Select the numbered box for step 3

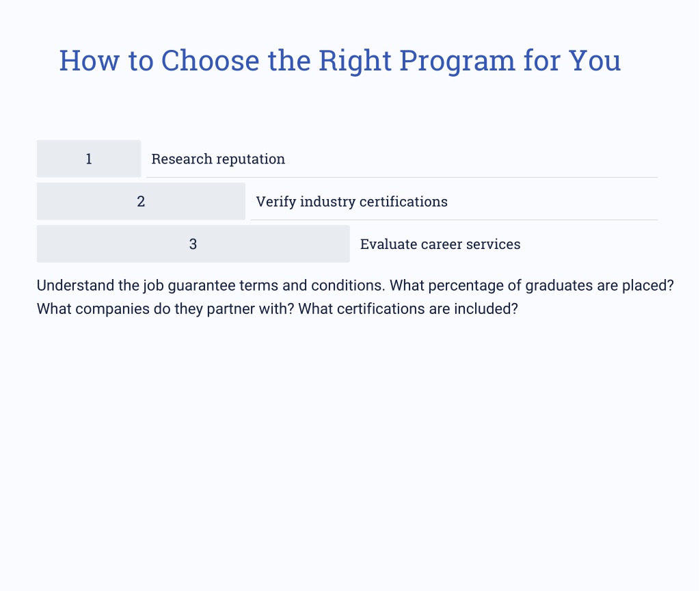[193, 244]
